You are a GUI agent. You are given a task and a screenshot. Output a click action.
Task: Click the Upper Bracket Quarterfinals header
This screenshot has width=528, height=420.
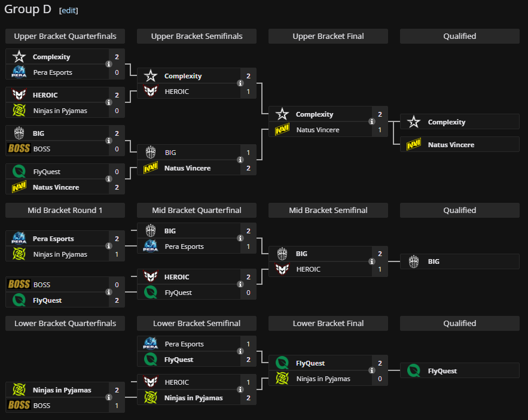click(65, 36)
